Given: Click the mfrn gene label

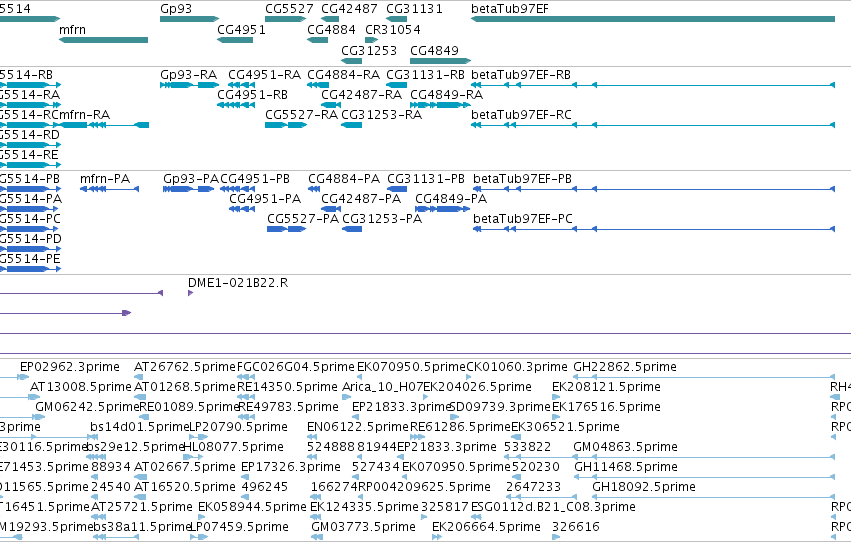Looking at the screenshot, I should click(72, 29).
